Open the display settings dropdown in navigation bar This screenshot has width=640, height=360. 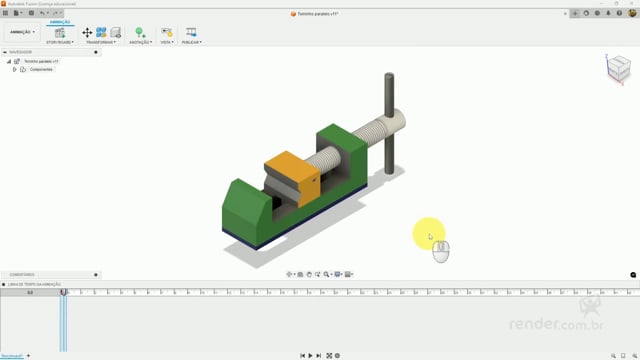338,274
